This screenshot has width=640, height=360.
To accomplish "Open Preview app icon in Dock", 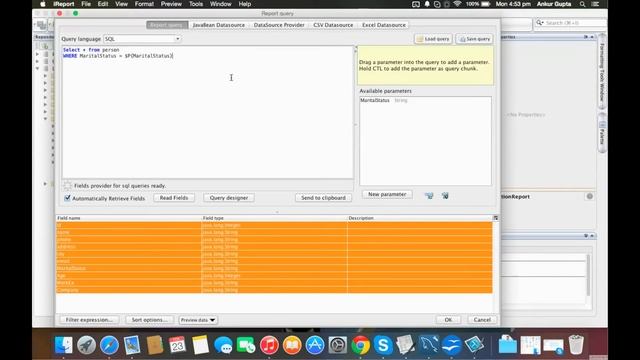I will point(132,345).
